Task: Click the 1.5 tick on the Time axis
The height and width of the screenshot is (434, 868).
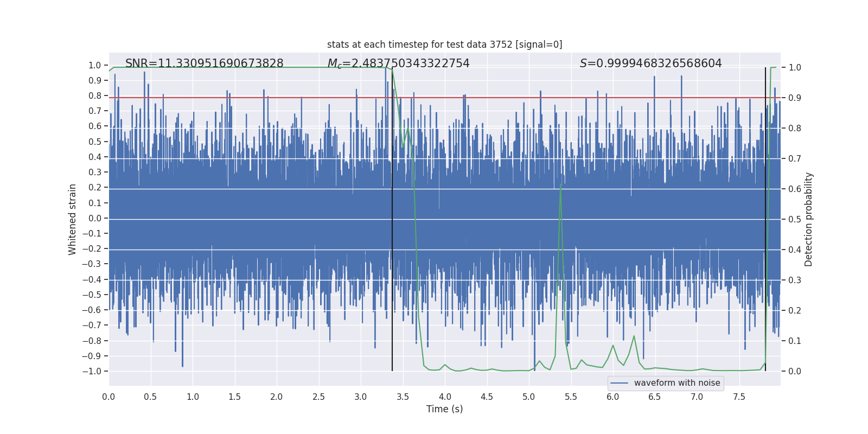Action: (x=234, y=397)
